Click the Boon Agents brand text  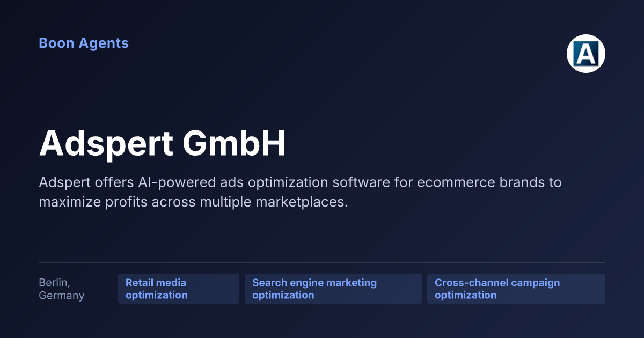coord(84,43)
